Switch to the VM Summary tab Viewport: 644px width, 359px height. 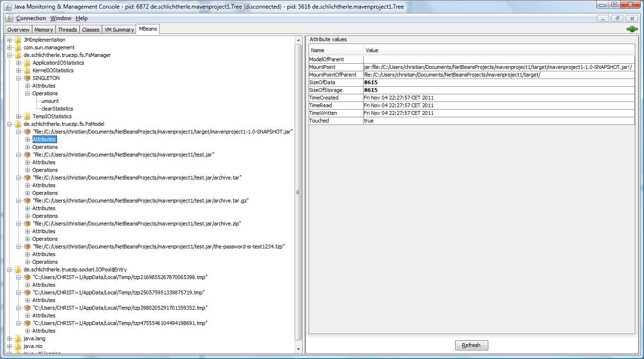119,30
